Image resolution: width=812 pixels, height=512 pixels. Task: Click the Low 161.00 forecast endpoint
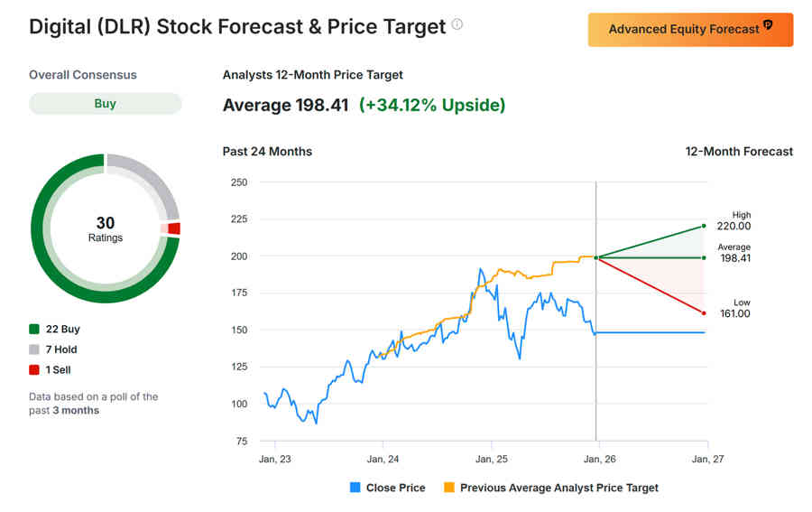click(704, 313)
